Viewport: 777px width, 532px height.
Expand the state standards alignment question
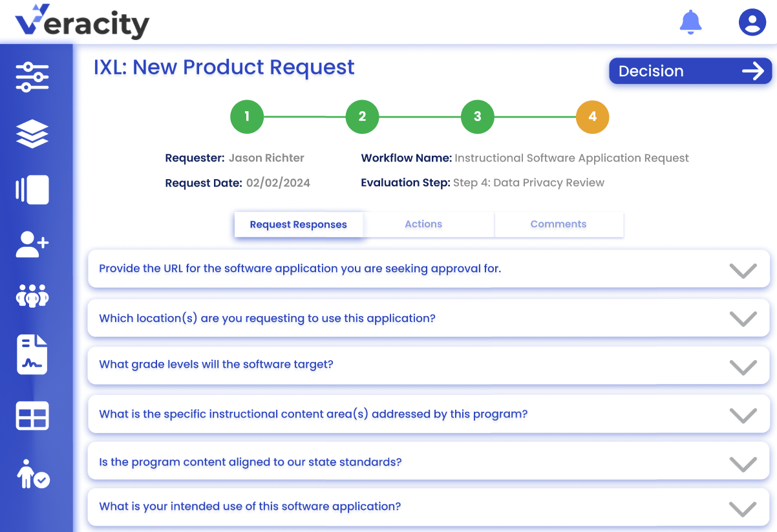(743, 463)
